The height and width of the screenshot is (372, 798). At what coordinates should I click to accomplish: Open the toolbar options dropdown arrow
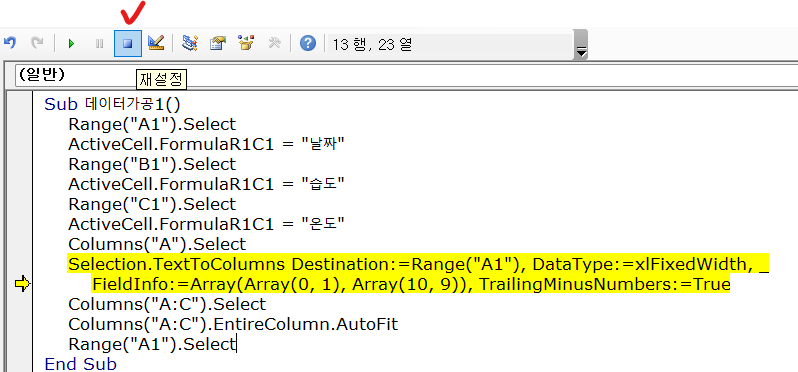[x=581, y=45]
